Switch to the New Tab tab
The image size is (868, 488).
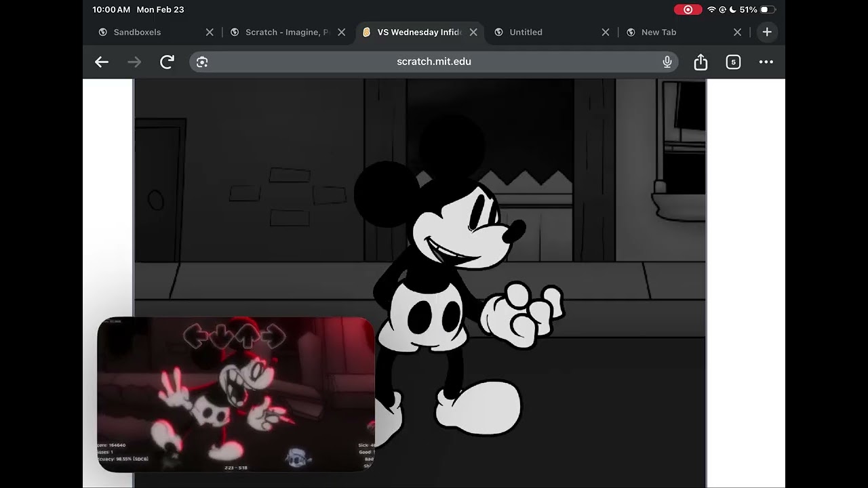pos(684,32)
